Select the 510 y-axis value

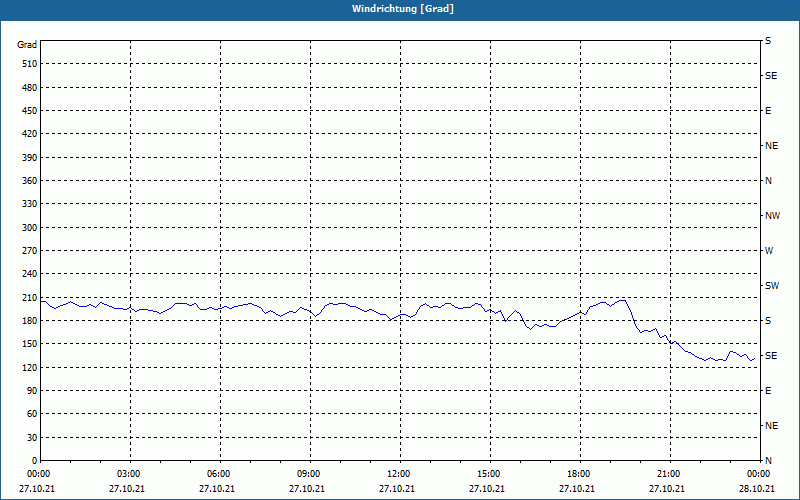tap(30, 64)
